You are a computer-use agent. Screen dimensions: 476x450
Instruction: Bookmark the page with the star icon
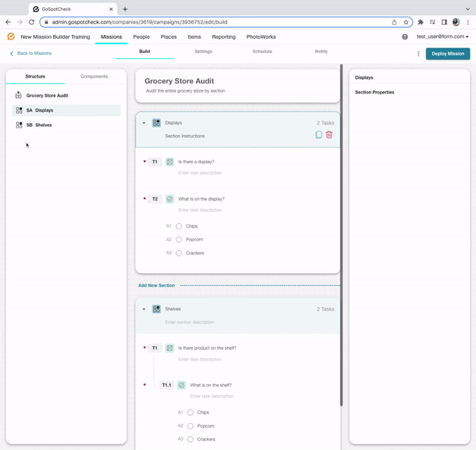click(x=406, y=22)
